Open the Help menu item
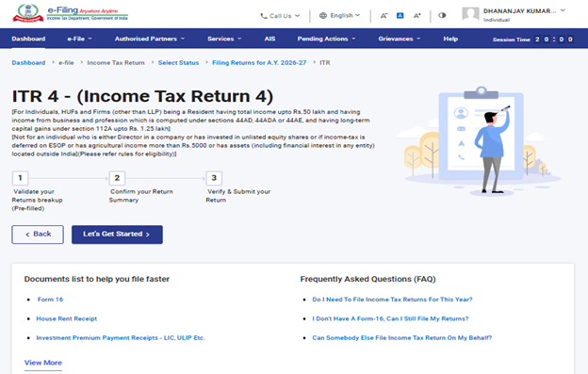Image resolution: width=588 pixels, height=374 pixels. (x=450, y=39)
